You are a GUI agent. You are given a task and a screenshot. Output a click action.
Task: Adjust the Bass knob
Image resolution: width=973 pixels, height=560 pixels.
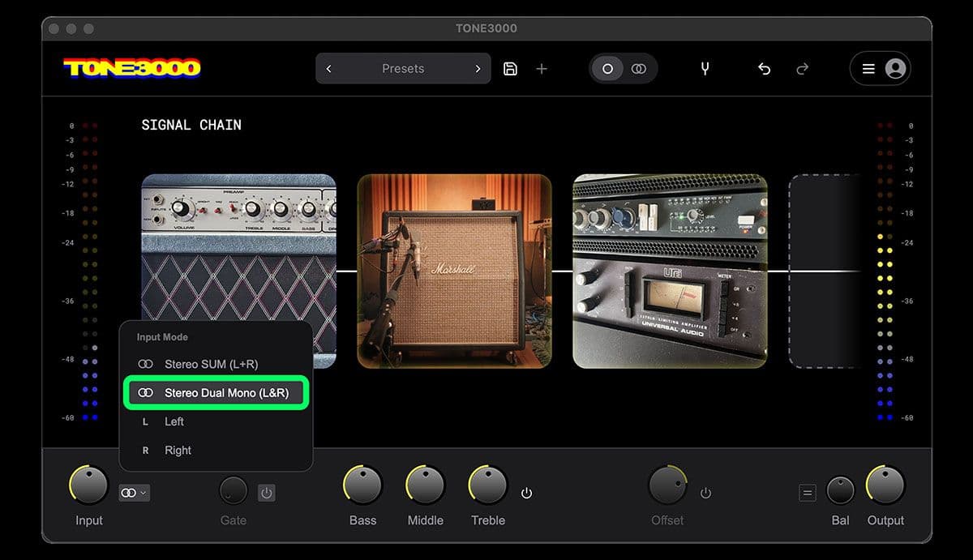point(362,485)
